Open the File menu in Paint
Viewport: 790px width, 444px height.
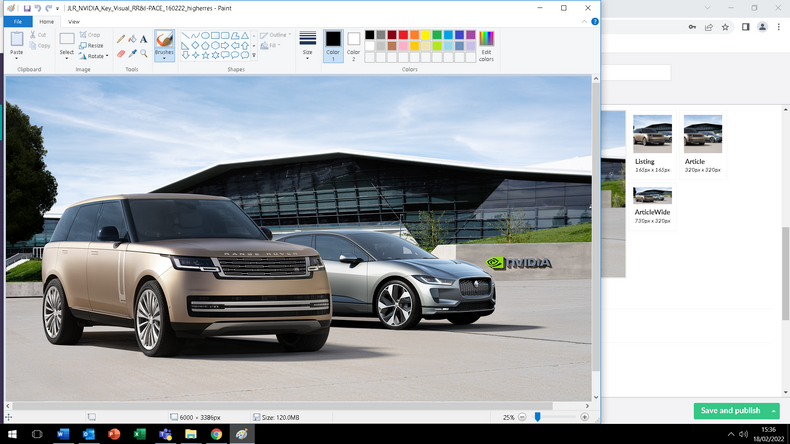[x=18, y=22]
